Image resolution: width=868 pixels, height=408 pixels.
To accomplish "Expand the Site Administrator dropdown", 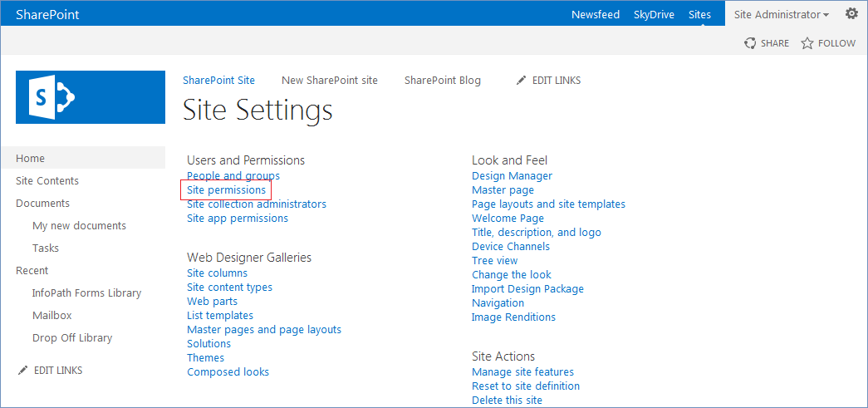I will (782, 15).
